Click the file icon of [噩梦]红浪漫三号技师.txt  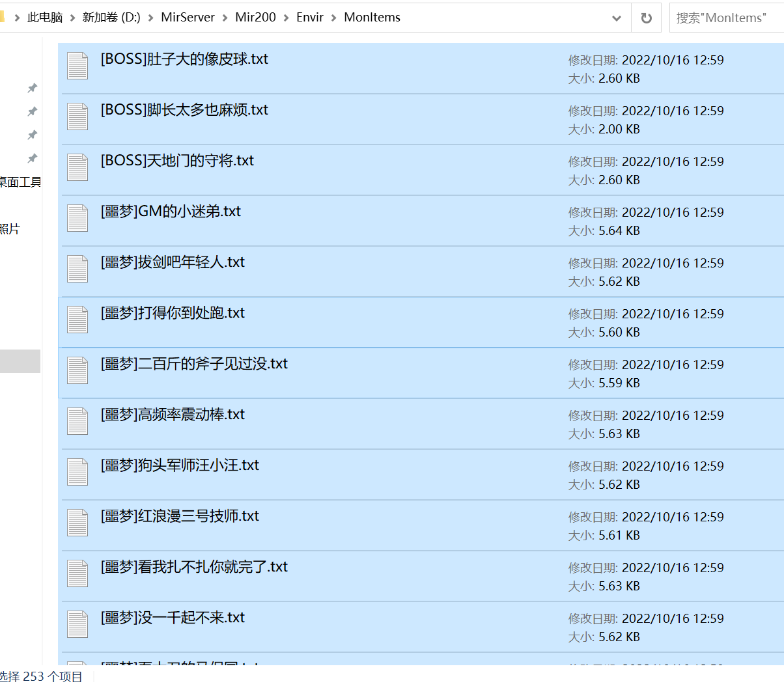tap(77, 523)
